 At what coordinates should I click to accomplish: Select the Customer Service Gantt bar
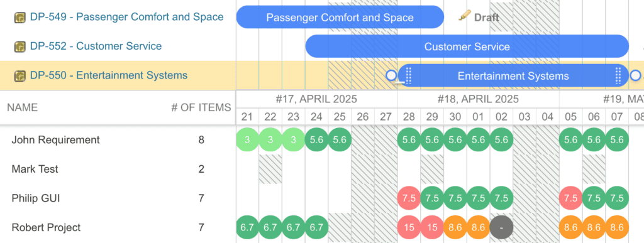coord(467,46)
